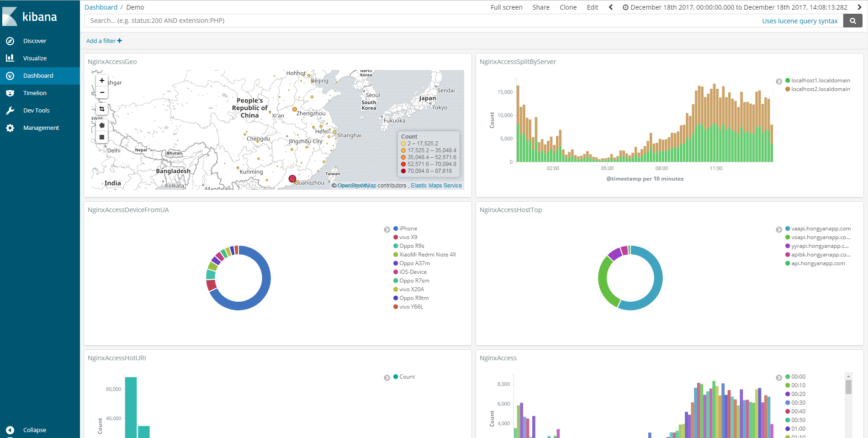This screenshot has height=438, width=868.
Task: Click vivo X9 legend entry
Action: [x=405, y=237]
